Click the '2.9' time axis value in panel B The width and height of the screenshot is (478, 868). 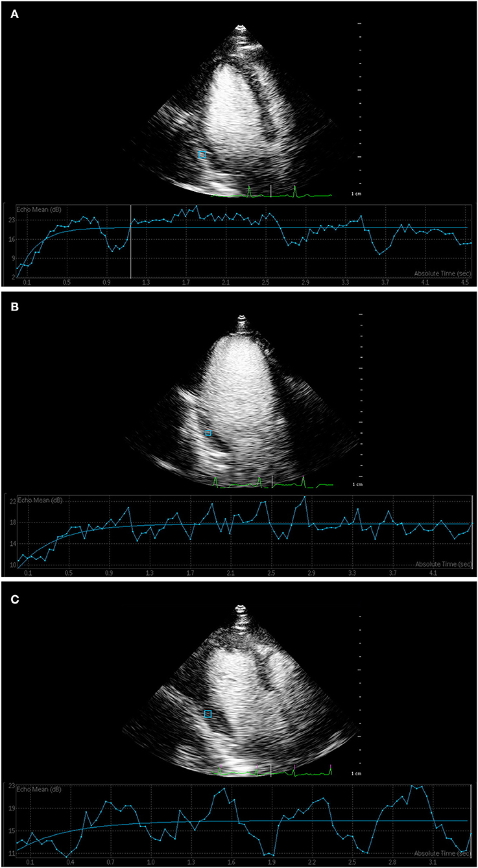[x=311, y=574]
